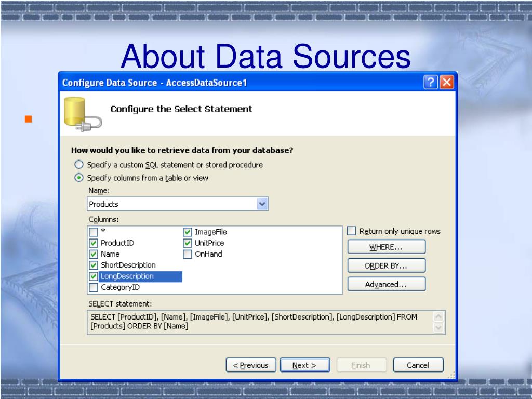Image resolution: width=532 pixels, height=399 pixels.
Task: Click the ImageFile column label
Action: click(x=211, y=232)
